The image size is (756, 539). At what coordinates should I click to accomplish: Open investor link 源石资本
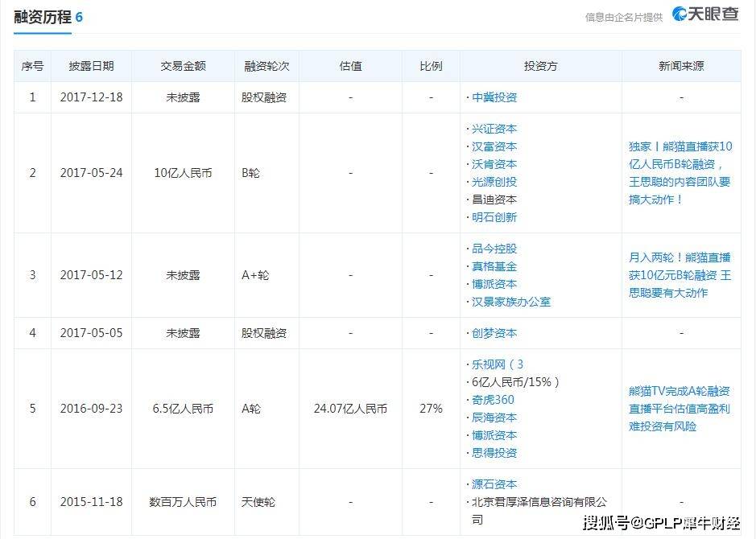click(494, 484)
